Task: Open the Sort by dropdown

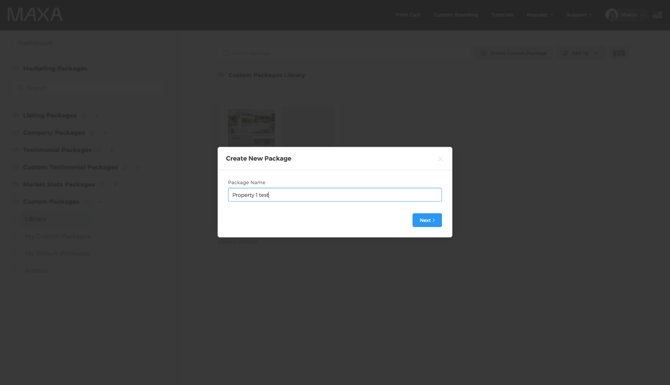Action: point(580,53)
